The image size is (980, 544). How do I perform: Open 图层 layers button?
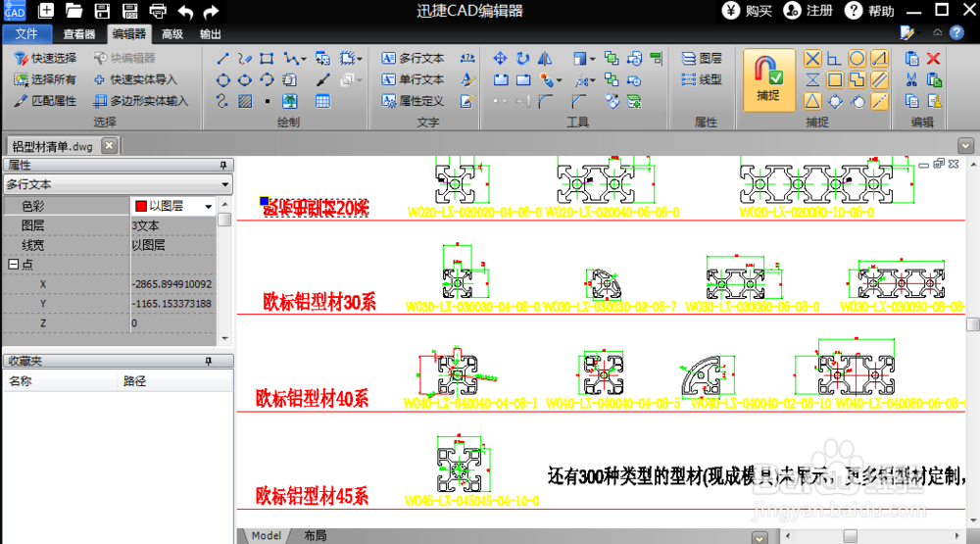[702, 58]
